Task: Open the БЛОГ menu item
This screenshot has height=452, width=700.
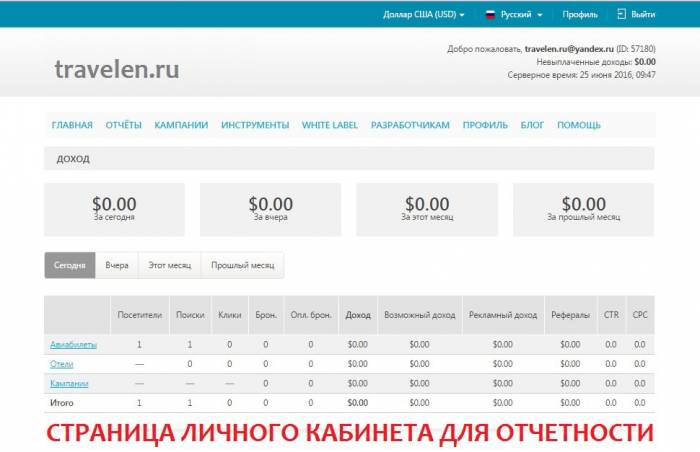Action: tap(532, 125)
